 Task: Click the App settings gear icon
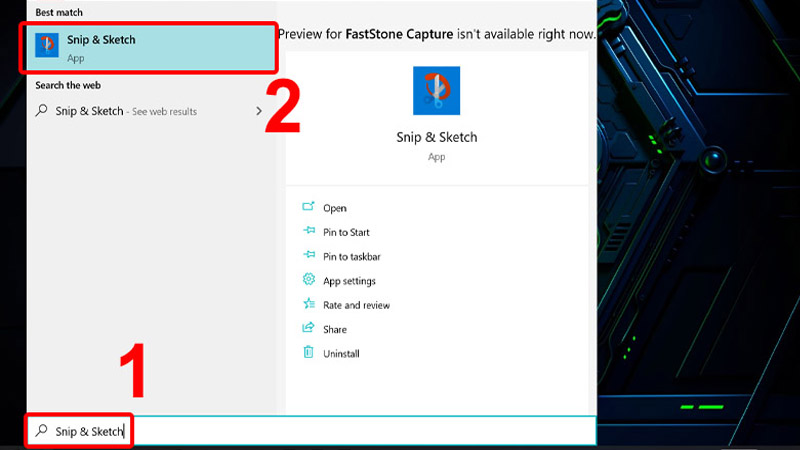click(308, 281)
